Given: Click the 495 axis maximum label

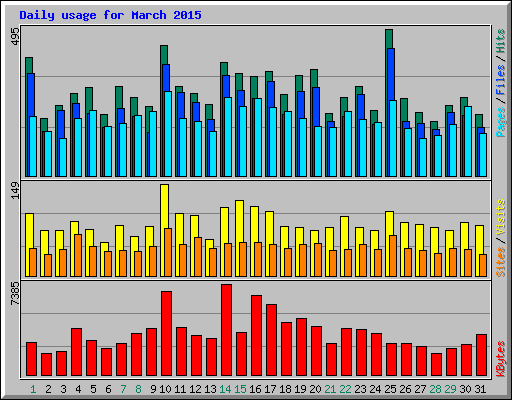Looking at the screenshot, I should 15,36.
